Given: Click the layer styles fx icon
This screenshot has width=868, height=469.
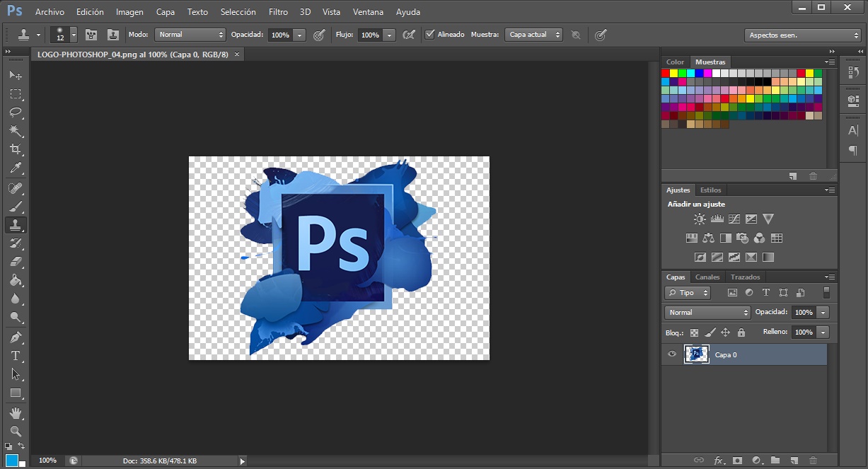Looking at the screenshot, I should 719,461.
